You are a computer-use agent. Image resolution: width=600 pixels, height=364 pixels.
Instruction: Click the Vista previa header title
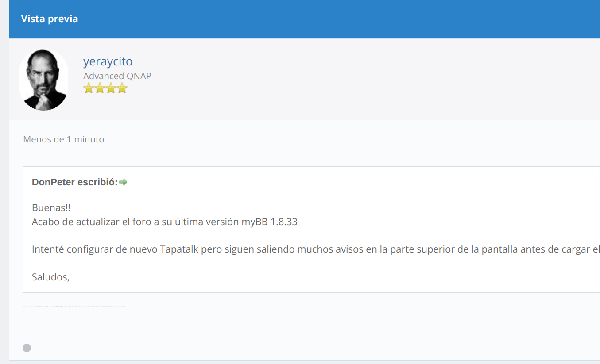pyautogui.click(x=50, y=19)
